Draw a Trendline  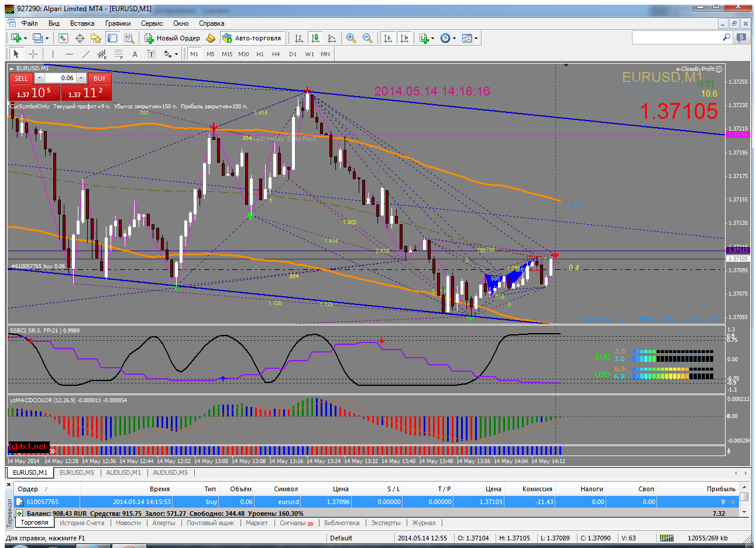(x=85, y=54)
